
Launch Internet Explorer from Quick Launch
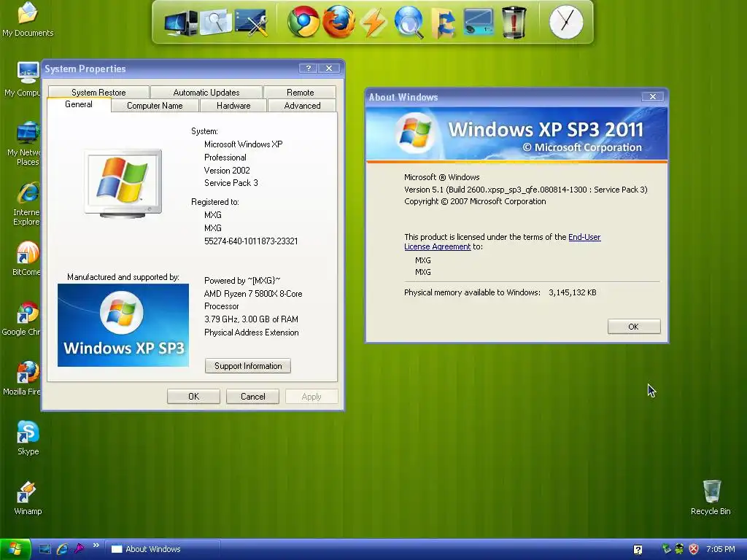coord(62,549)
